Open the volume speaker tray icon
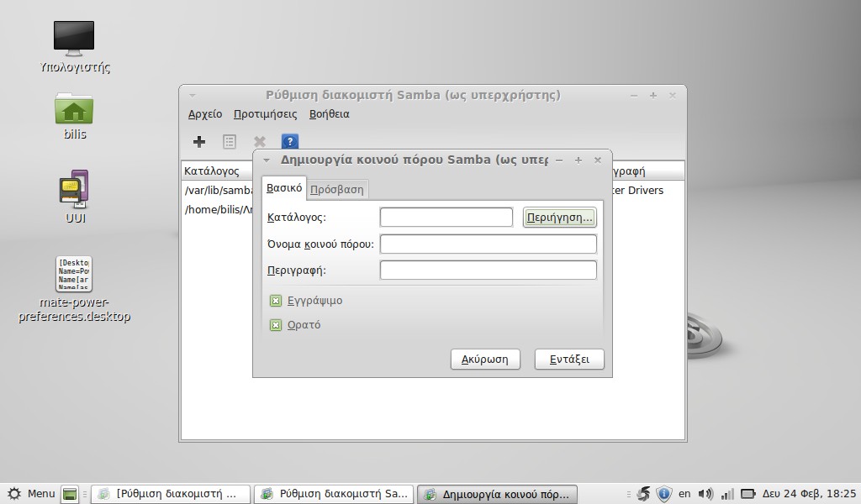This screenshot has height=504, width=861. (705, 494)
